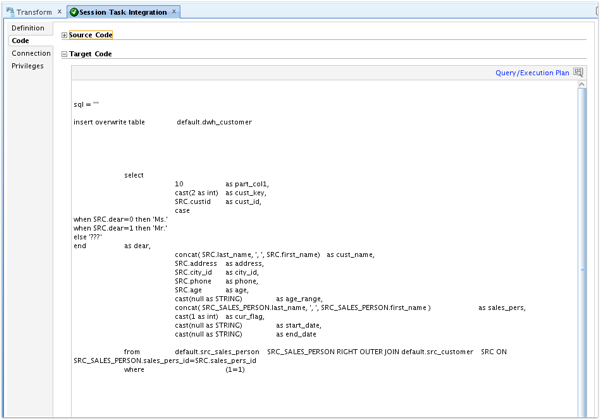Close the Transform tab
This screenshot has width=600, height=420.
59,12
